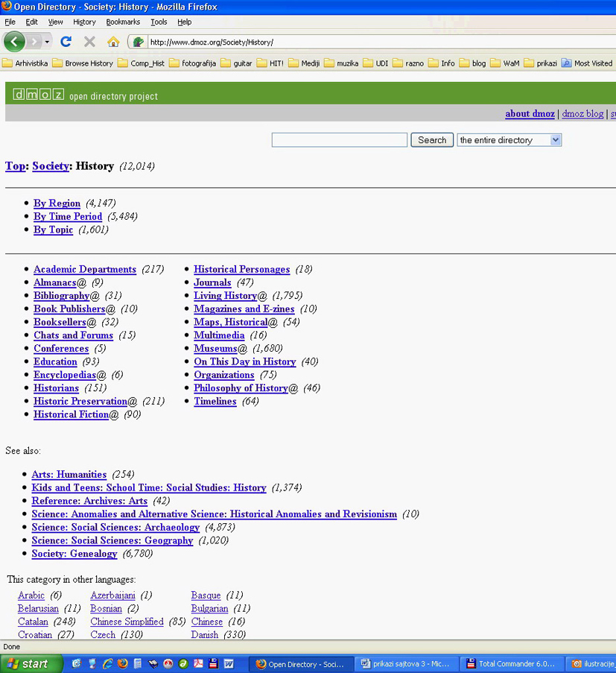Open the Tools menu

pyautogui.click(x=159, y=22)
